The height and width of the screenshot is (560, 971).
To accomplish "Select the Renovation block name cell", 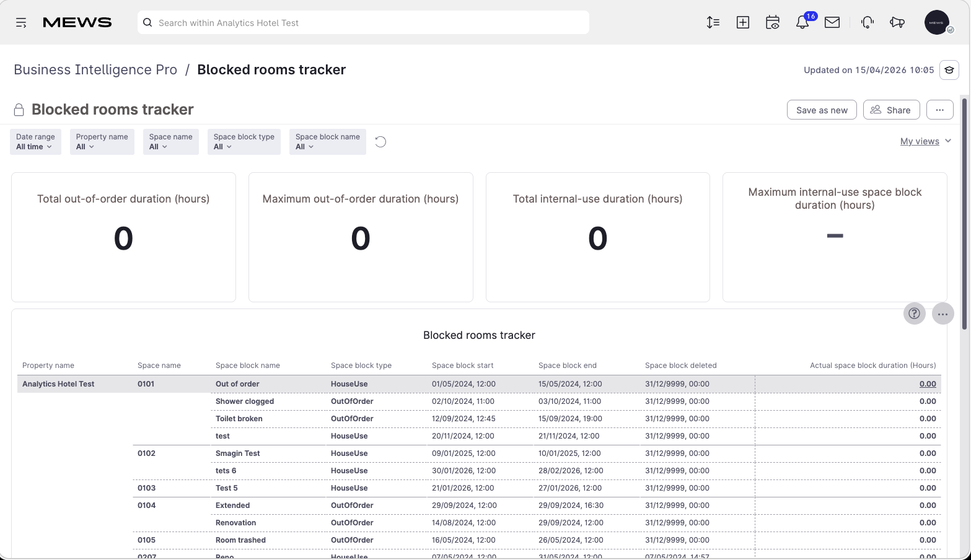I will tap(236, 523).
